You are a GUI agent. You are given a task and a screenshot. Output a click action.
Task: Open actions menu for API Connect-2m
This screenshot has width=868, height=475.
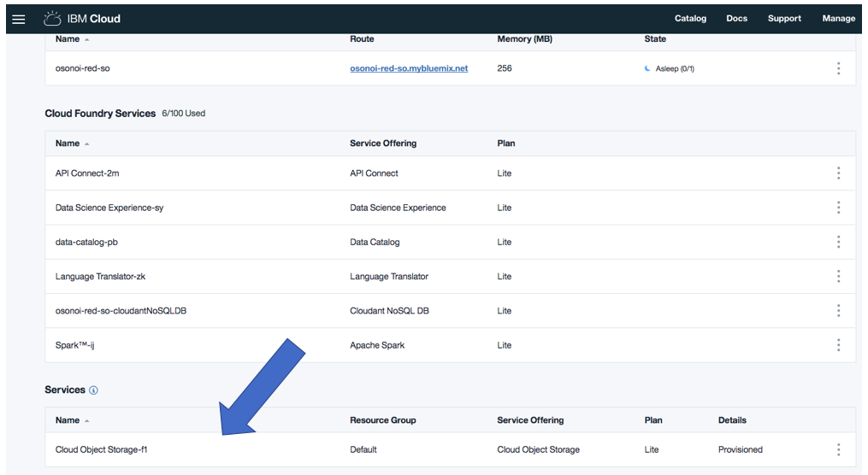click(x=839, y=173)
